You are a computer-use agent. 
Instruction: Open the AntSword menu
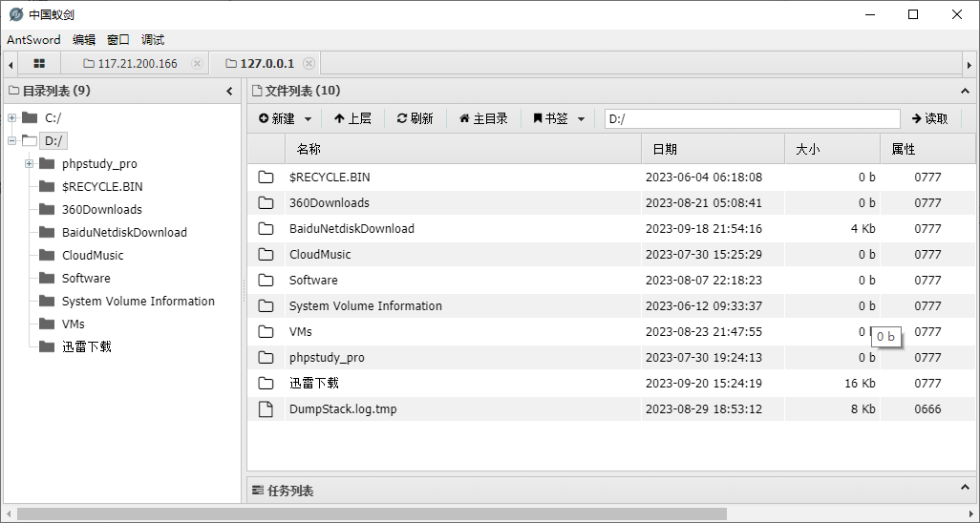(x=33, y=40)
